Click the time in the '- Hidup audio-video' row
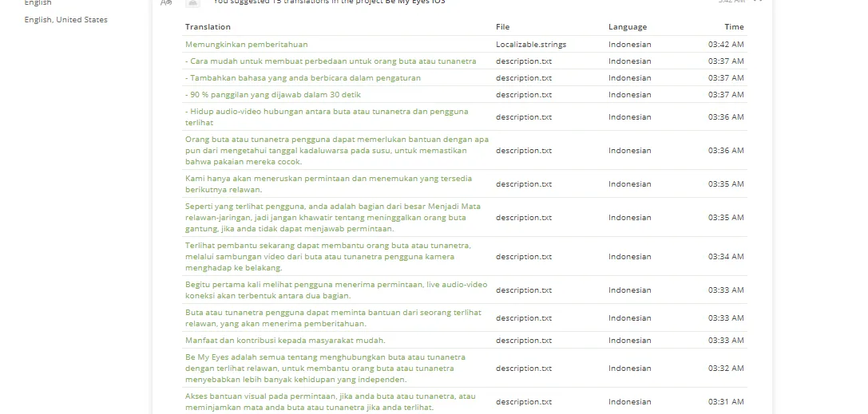The height and width of the screenshot is (414, 868). coord(727,116)
